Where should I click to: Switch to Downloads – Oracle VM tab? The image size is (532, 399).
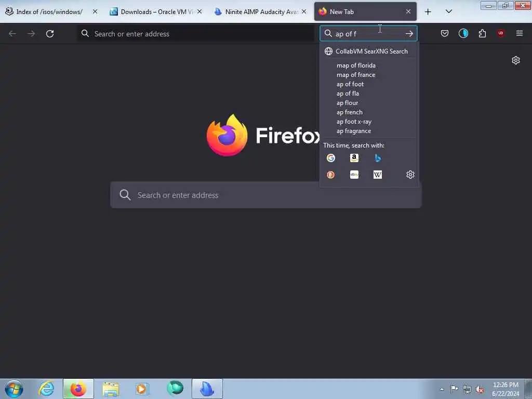tap(153, 11)
